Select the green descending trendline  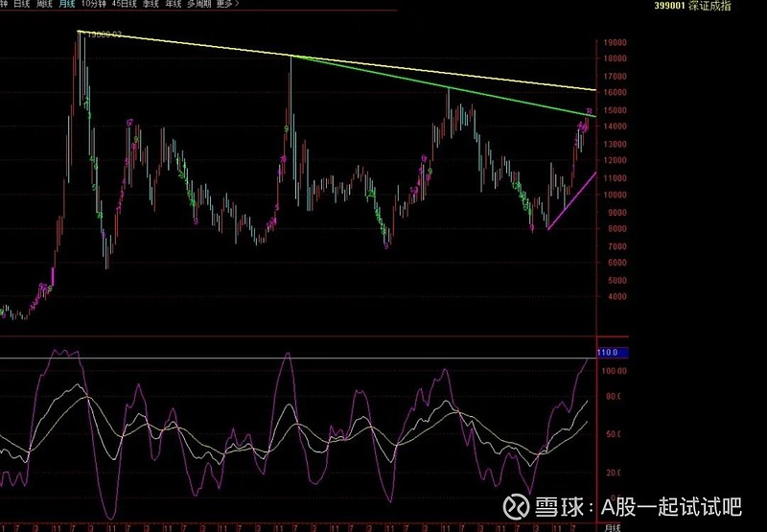point(444,86)
